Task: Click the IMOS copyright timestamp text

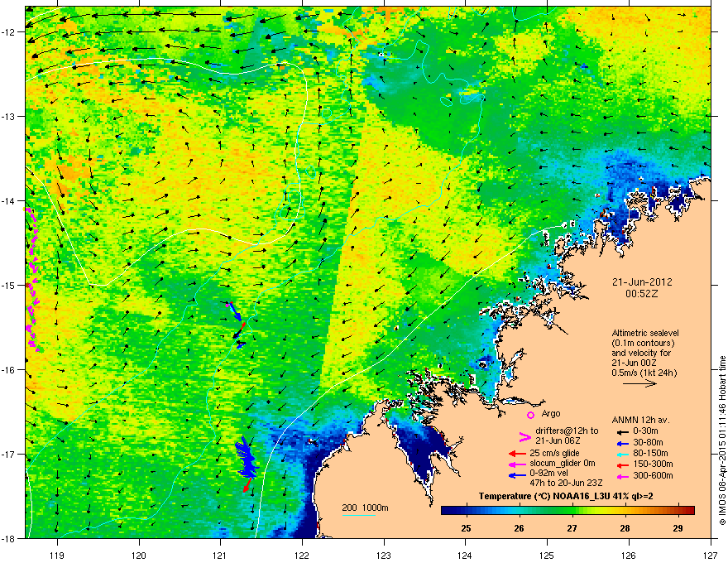Action: point(722,440)
